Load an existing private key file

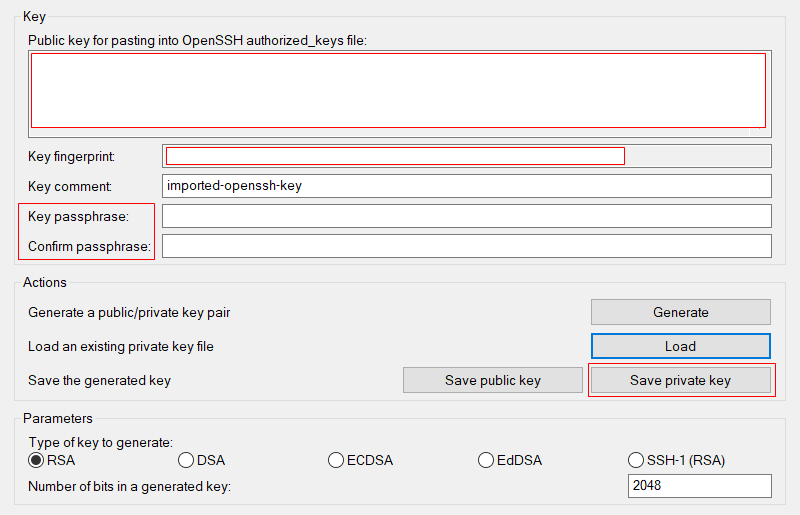pyautogui.click(x=681, y=346)
